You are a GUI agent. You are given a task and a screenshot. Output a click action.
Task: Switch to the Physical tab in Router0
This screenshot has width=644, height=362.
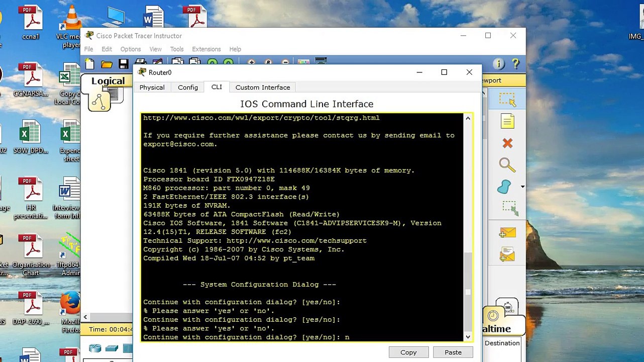pos(152,87)
